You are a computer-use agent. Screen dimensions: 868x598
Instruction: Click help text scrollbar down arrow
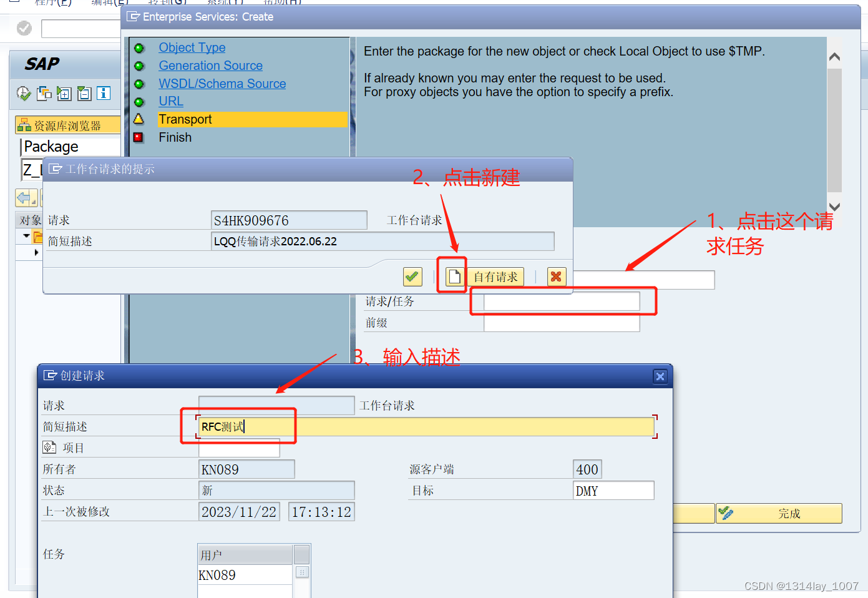(x=834, y=207)
